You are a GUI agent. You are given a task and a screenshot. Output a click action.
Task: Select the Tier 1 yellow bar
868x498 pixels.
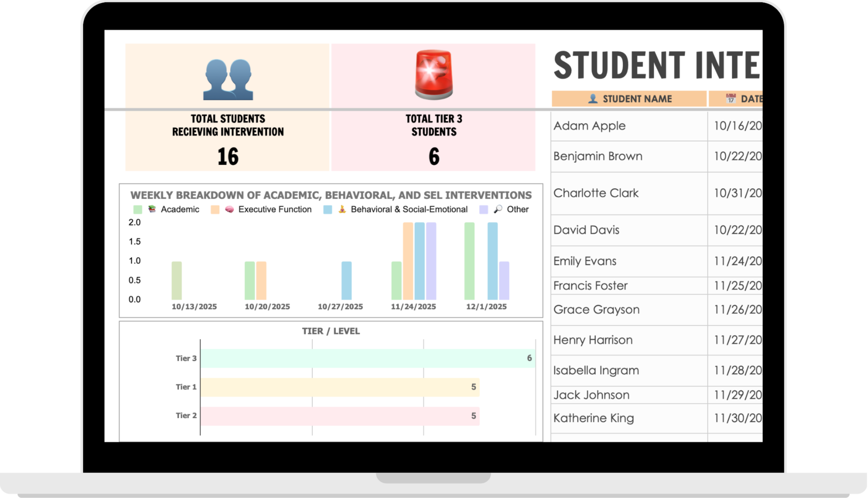[340, 387]
